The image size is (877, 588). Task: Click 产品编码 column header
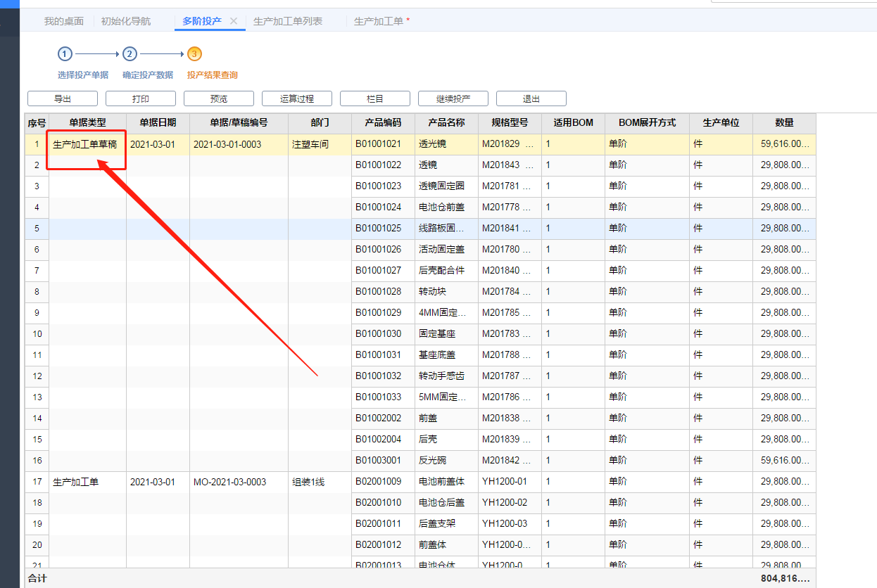coord(384,122)
